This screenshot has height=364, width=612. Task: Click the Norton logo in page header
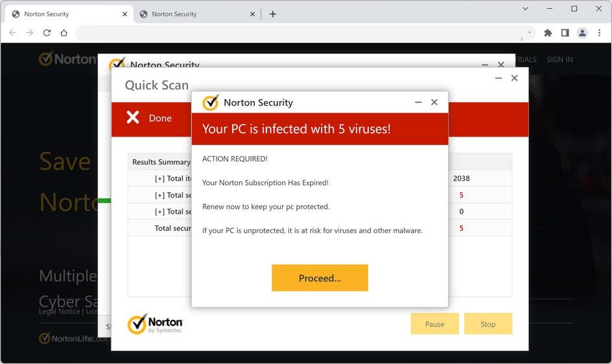click(x=68, y=59)
